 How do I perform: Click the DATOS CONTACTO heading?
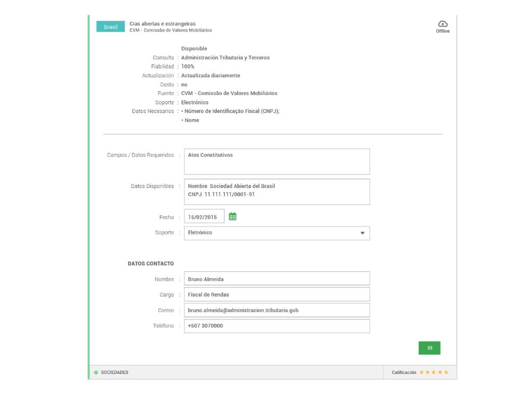151,263
